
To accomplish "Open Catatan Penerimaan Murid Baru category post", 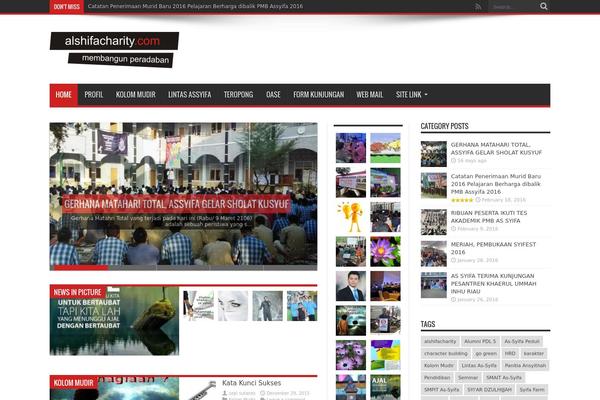I will (496, 184).
